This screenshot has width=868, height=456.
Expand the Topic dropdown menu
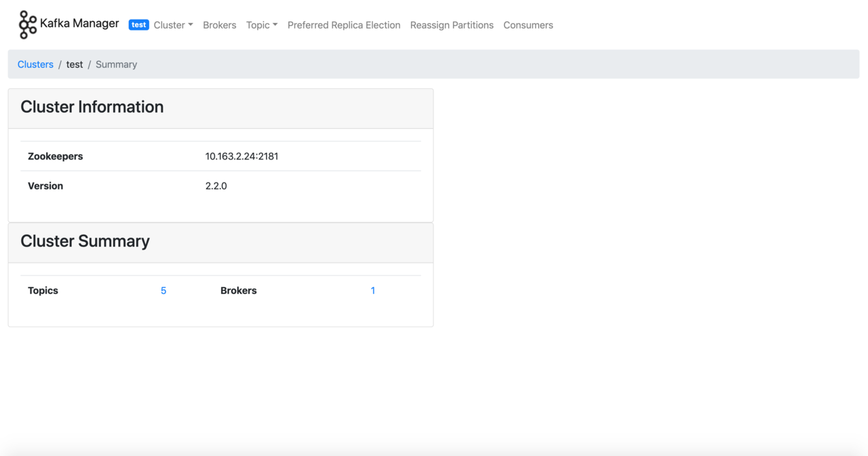pos(262,25)
